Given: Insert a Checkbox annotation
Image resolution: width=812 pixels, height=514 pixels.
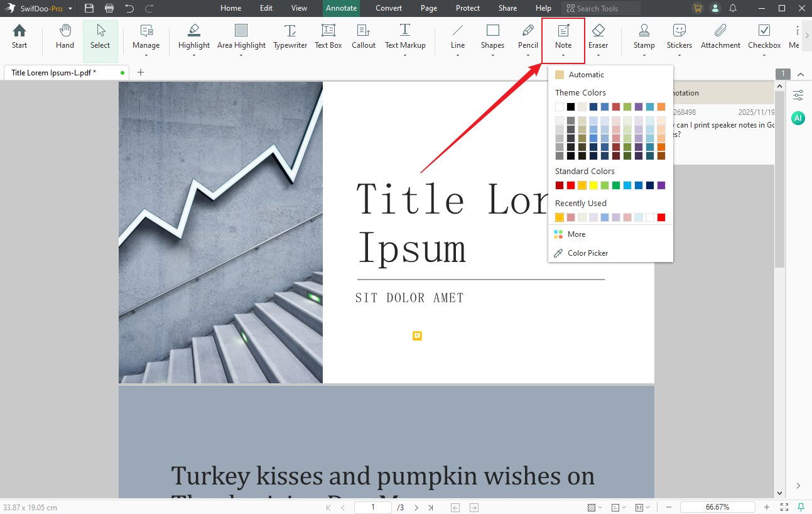Looking at the screenshot, I should (x=764, y=36).
